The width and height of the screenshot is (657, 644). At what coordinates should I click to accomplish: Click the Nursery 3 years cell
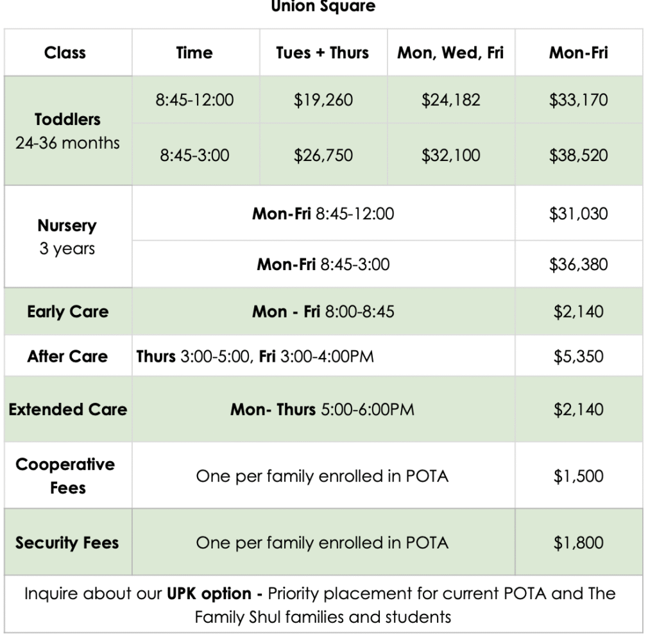click(x=67, y=237)
